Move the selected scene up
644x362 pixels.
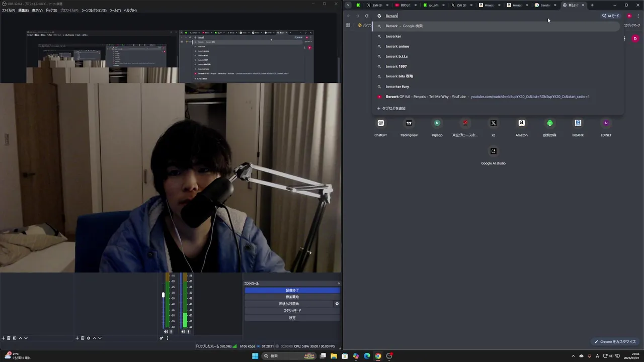click(20, 338)
